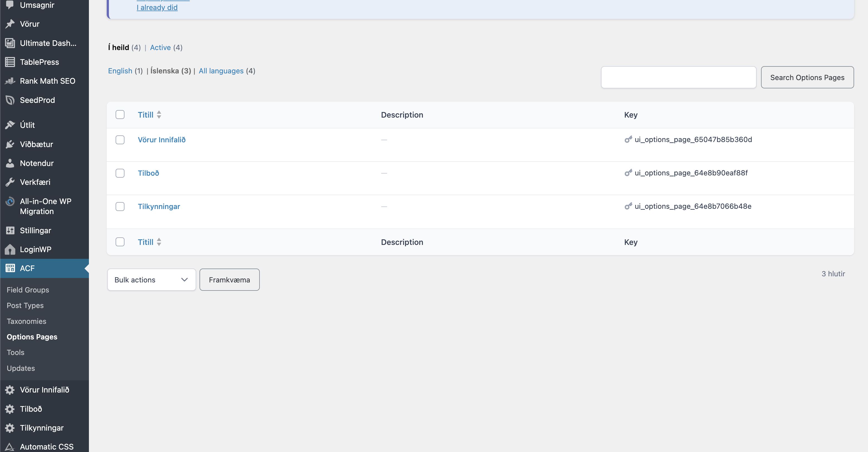Sort by the bottom Titill column header

coord(146,242)
